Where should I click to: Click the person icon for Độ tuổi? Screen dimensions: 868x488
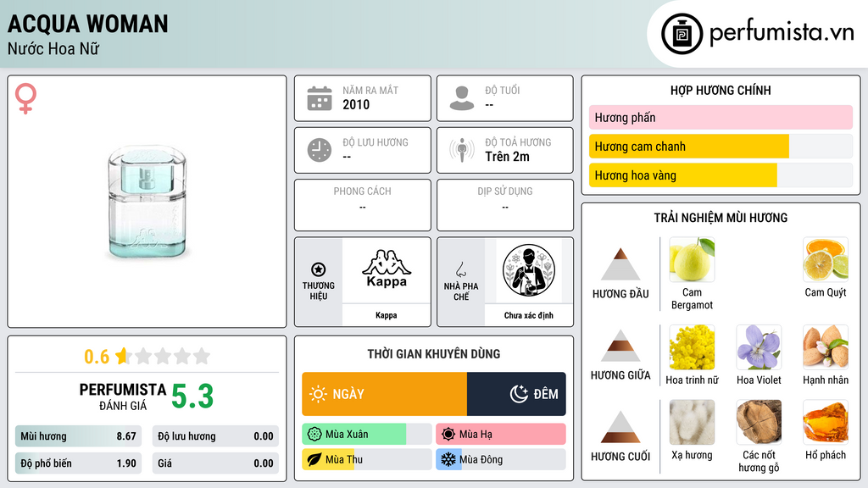462,98
